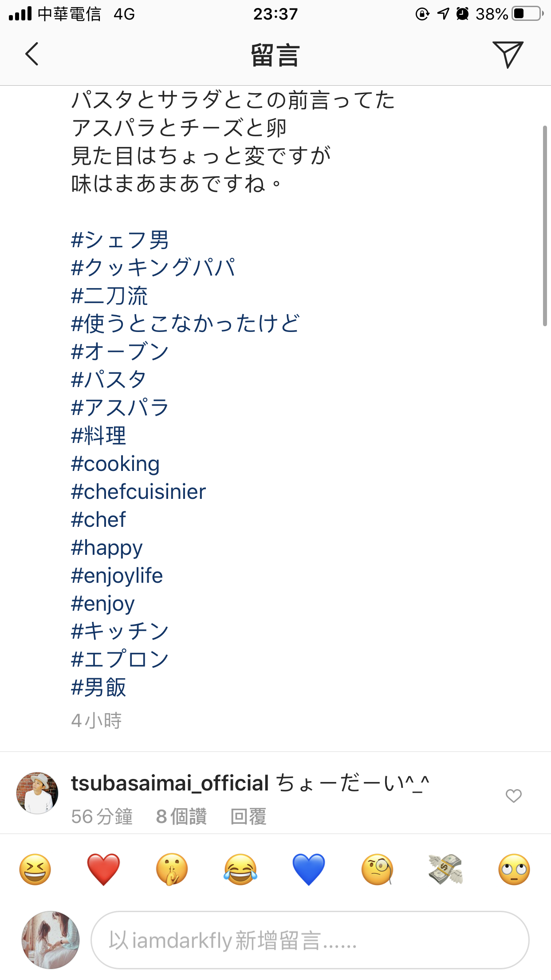Open tsubasaimai_official username link
This screenshot has height=980, width=551.
pyautogui.click(x=170, y=783)
